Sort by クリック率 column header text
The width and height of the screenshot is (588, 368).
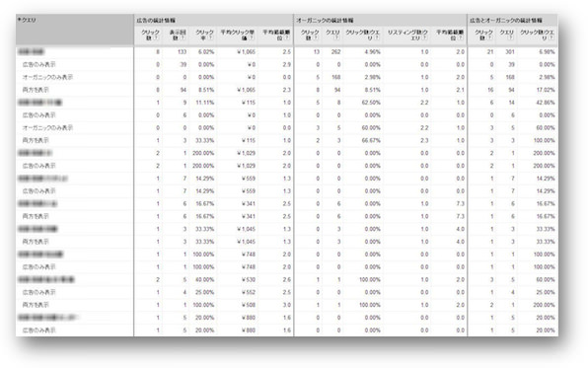tap(204, 35)
